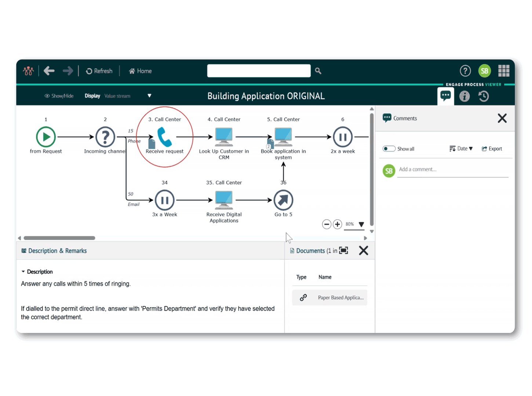Collapse the Description section triangle

click(x=23, y=272)
